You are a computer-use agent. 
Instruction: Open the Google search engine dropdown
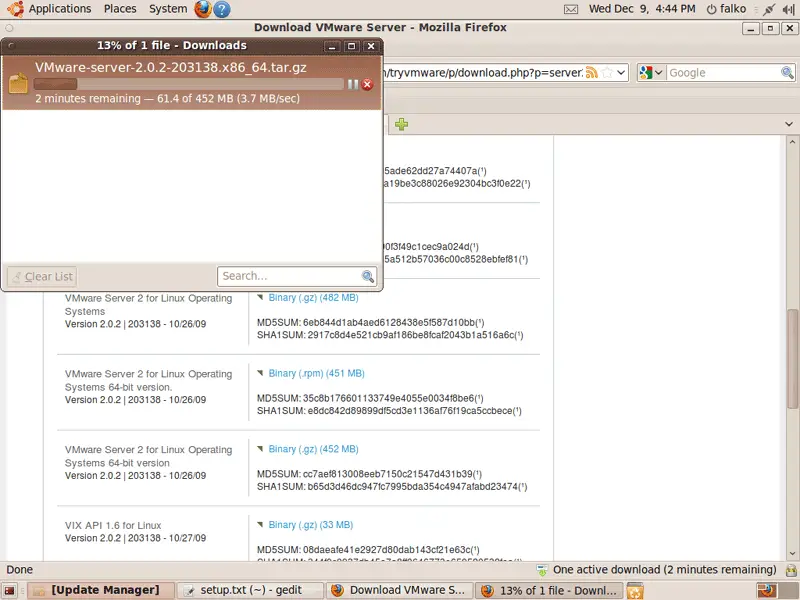651,73
